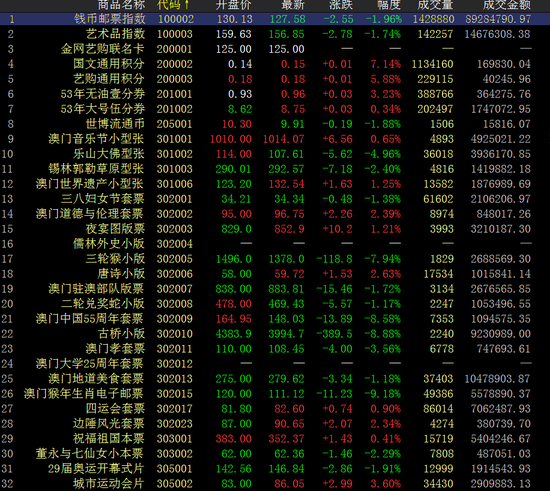Select 董永与七仙女小本票 row
The image size is (550, 491).
(90, 454)
